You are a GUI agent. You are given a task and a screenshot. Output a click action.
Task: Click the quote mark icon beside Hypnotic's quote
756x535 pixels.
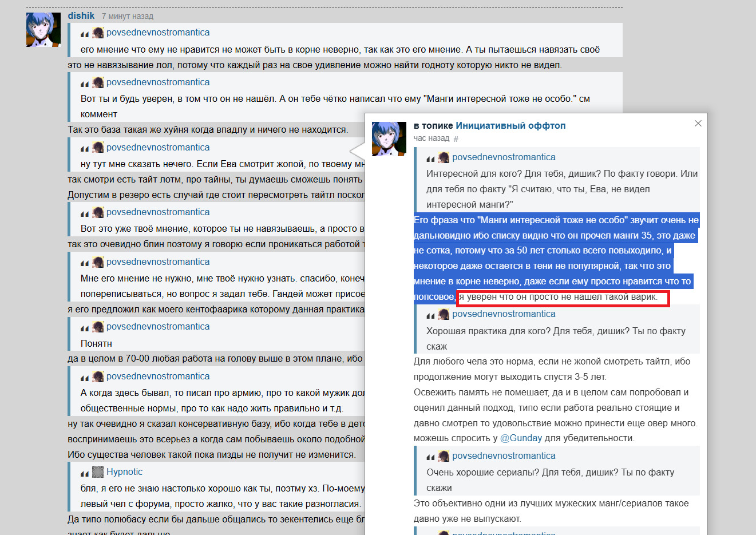point(85,473)
